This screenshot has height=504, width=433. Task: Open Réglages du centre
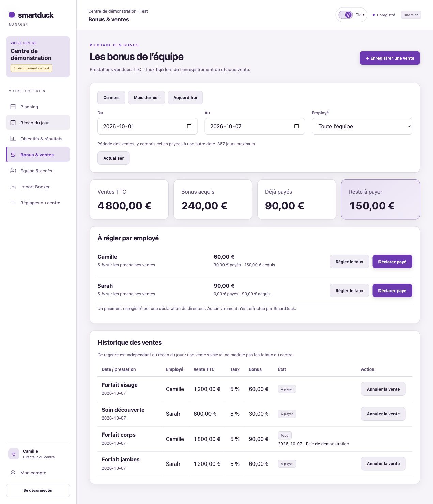coord(38,203)
